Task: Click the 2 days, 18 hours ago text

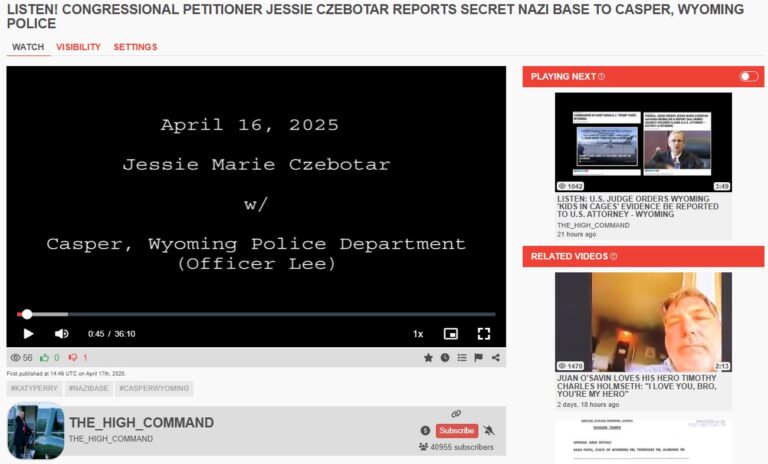Action: (x=588, y=405)
